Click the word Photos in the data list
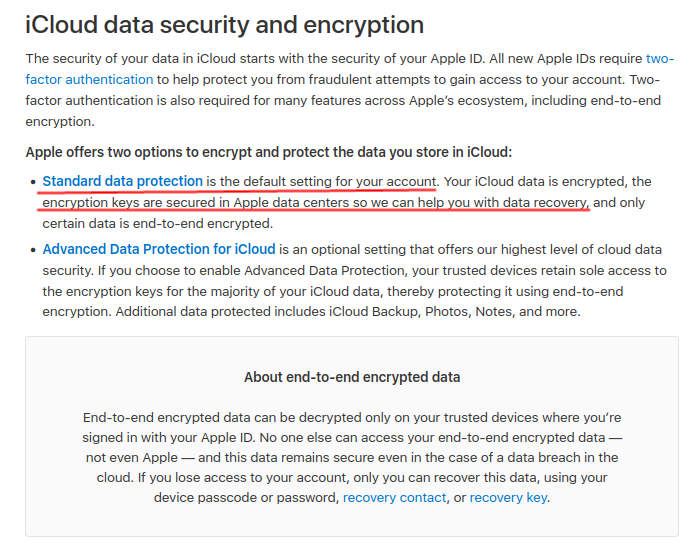 point(447,312)
